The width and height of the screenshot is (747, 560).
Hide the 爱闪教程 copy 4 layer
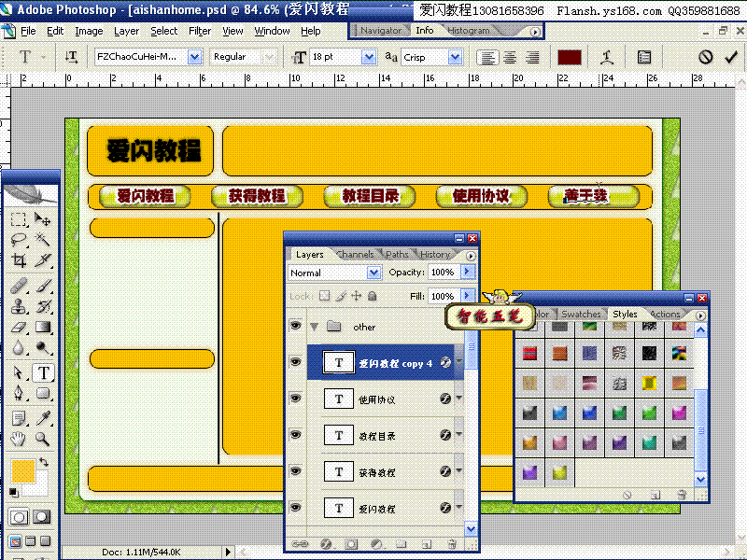(x=296, y=362)
